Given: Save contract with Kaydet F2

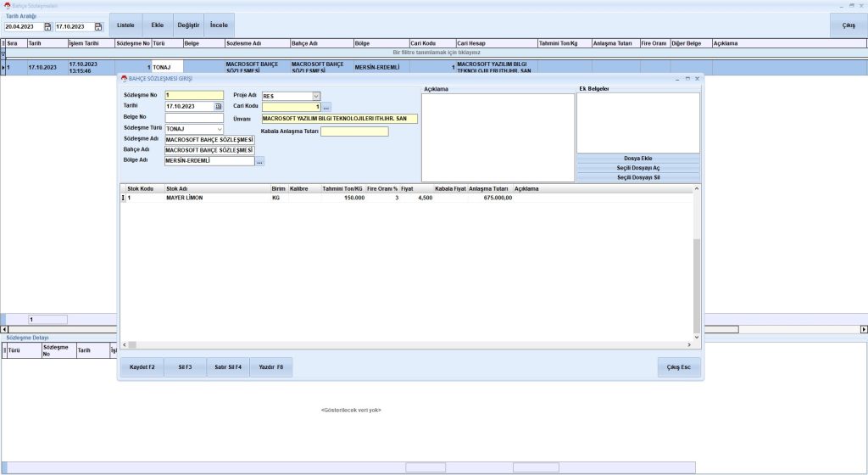Looking at the screenshot, I should coord(142,367).
